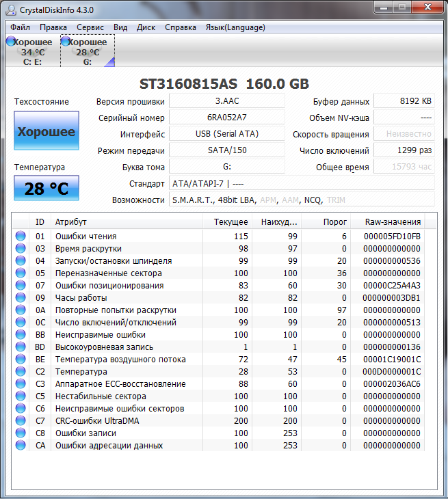The height and width of the screenshot is (499, 448).
Task: Open the Вид menu
Action: (120, 27)
